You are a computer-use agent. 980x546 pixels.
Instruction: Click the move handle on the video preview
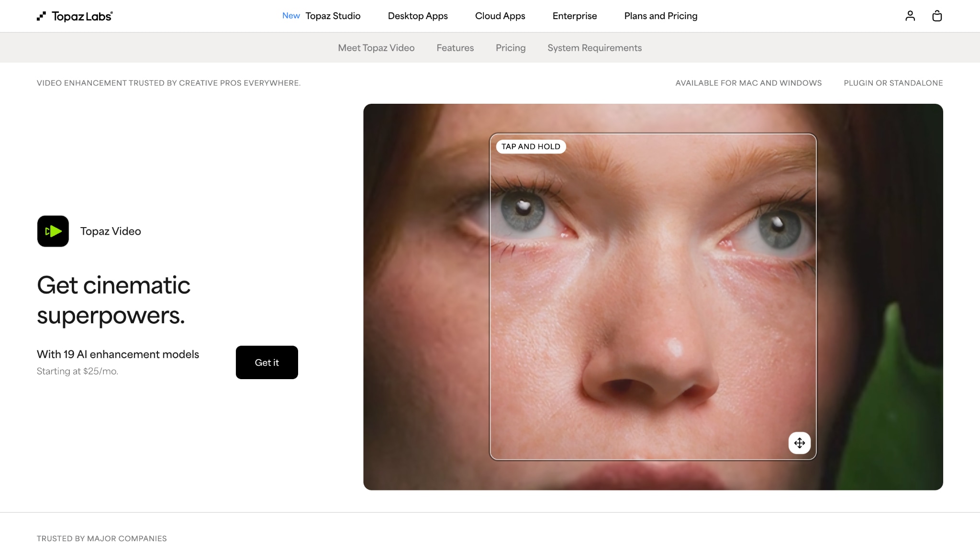coord(799,443)
